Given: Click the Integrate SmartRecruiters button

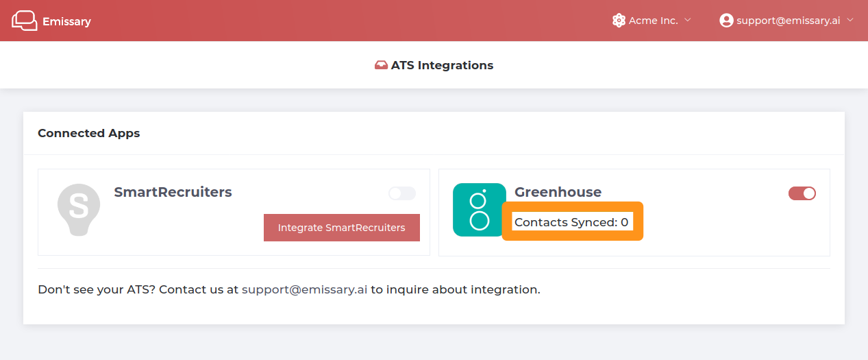Looking at the screenshot, I should click(342, 228).
